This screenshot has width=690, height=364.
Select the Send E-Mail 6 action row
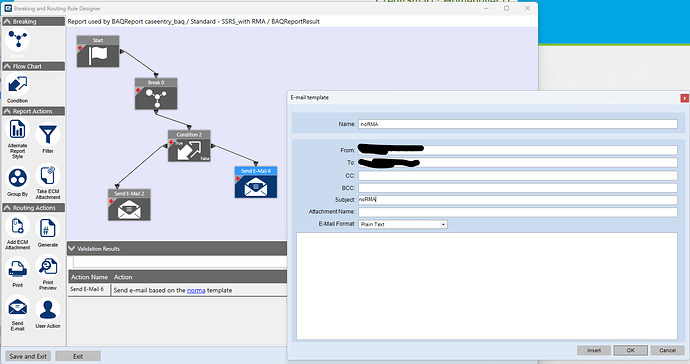tap(178, 290)
